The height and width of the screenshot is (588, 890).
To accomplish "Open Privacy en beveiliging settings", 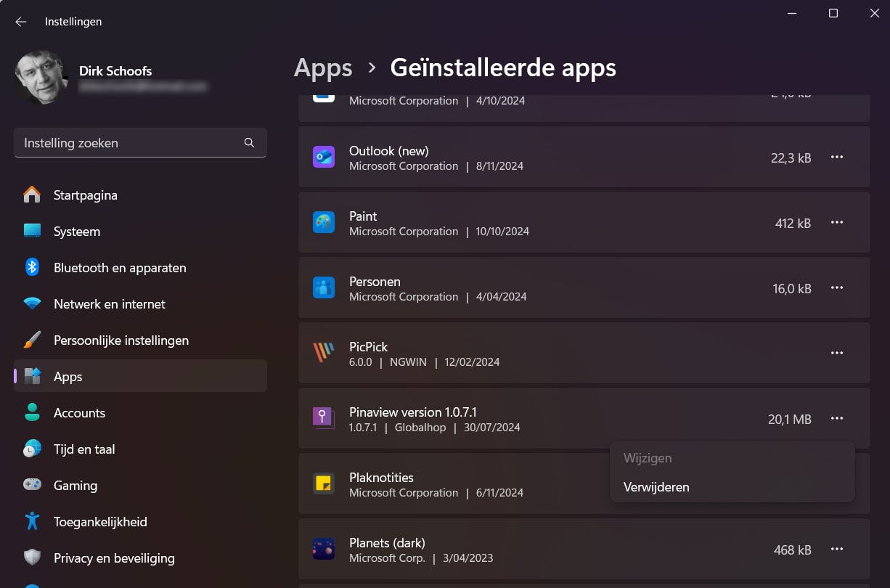I will 114,558.
